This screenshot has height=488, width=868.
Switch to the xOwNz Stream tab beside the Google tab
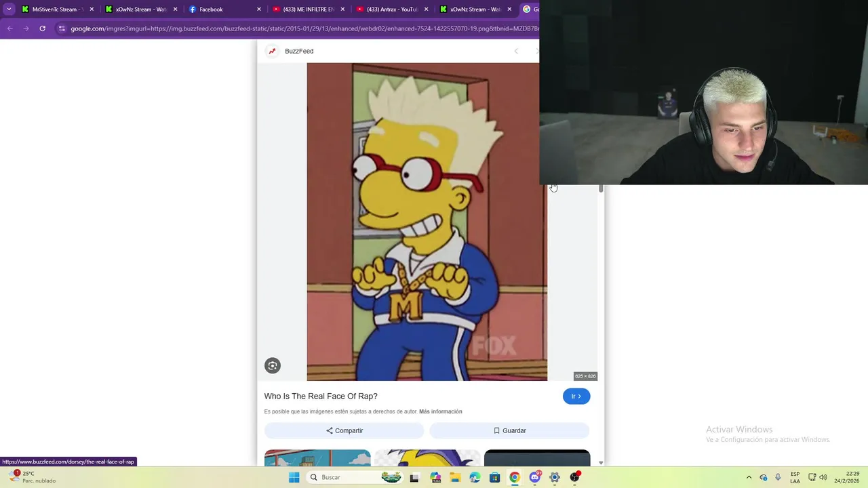tap(475, 9)
